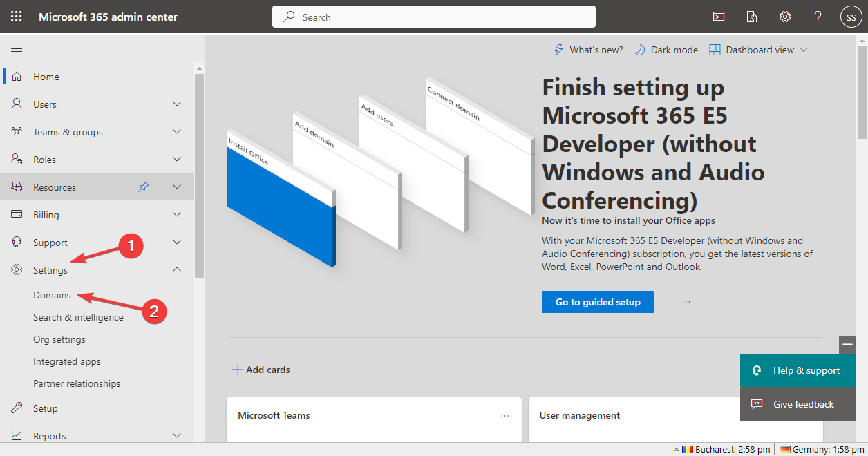Go to the Home navigation item
This screenshot has height=456, width=868.
coord(97,77)
